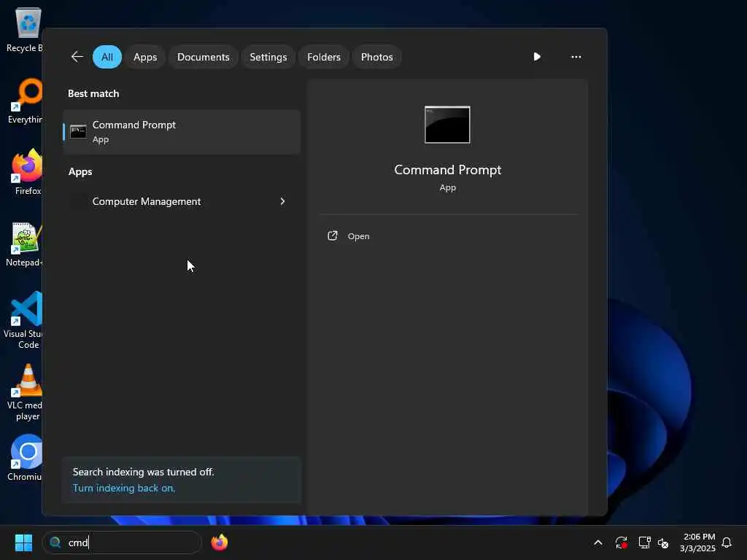Switch to the Folders filter tab

tap(324, 57)
